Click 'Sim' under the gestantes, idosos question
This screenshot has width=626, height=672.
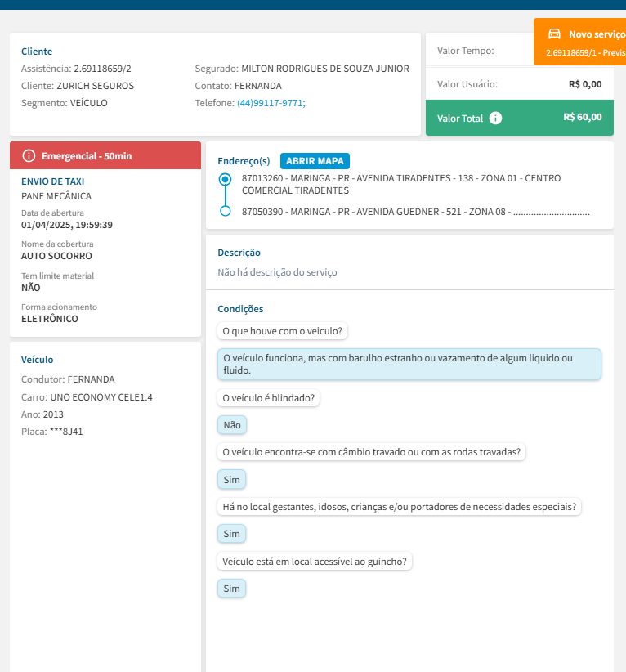point(232,534)
